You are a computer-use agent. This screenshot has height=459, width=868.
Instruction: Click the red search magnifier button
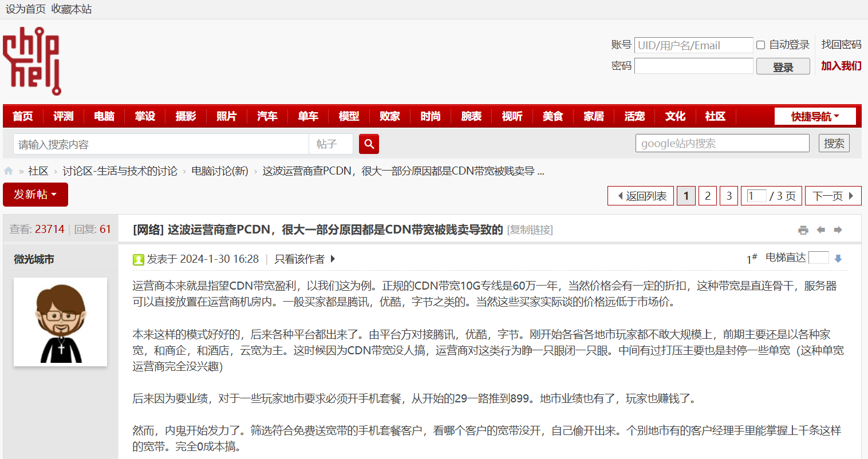(x=369, y=144)
